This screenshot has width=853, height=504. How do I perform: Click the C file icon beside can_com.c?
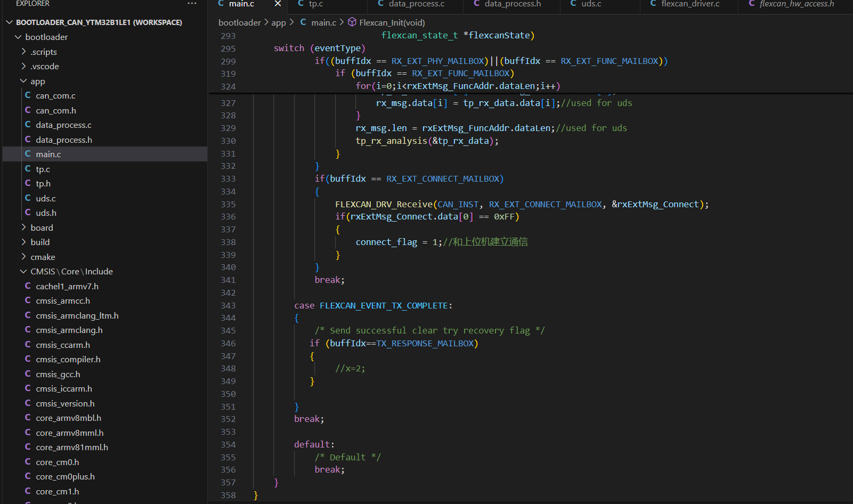28,95
